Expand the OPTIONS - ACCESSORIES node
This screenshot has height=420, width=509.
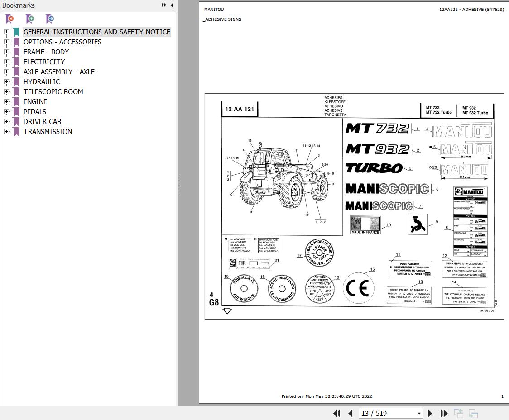click(6, 42)
